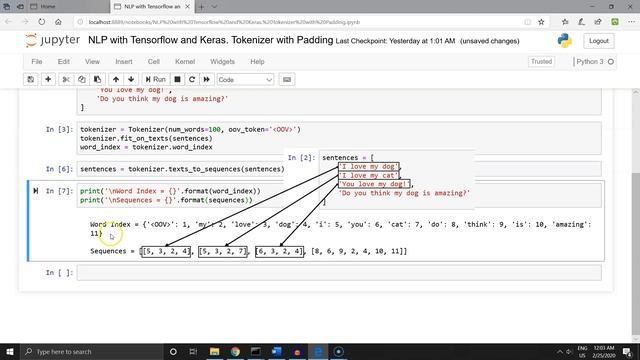
Task: Click the Logout button
Action: click(599, 41)
